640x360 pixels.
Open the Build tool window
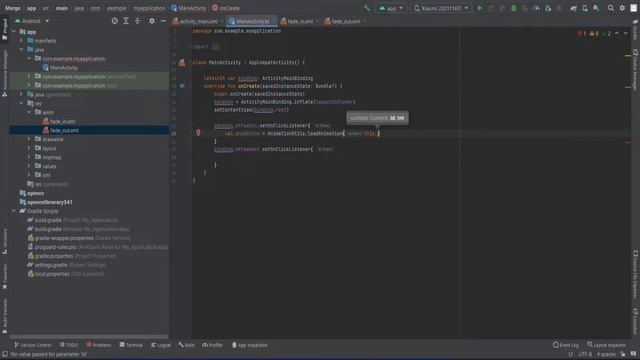[x=186, y=345]
